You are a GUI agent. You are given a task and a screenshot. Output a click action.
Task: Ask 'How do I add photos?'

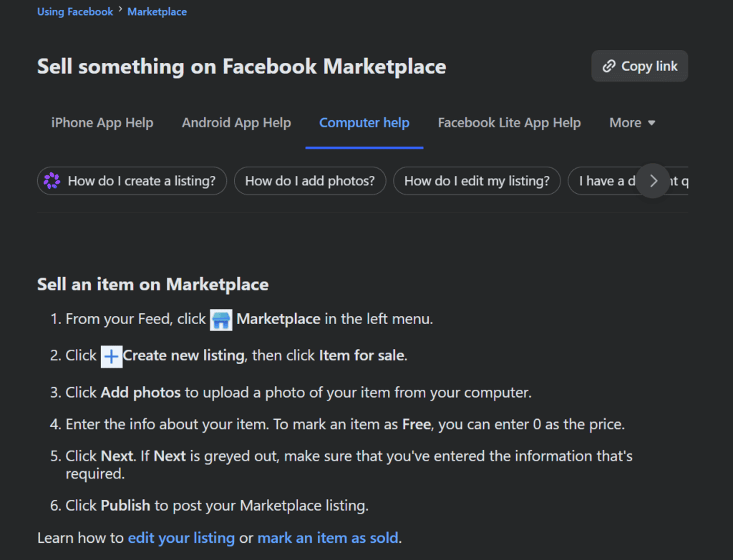(x=310, y=181)
